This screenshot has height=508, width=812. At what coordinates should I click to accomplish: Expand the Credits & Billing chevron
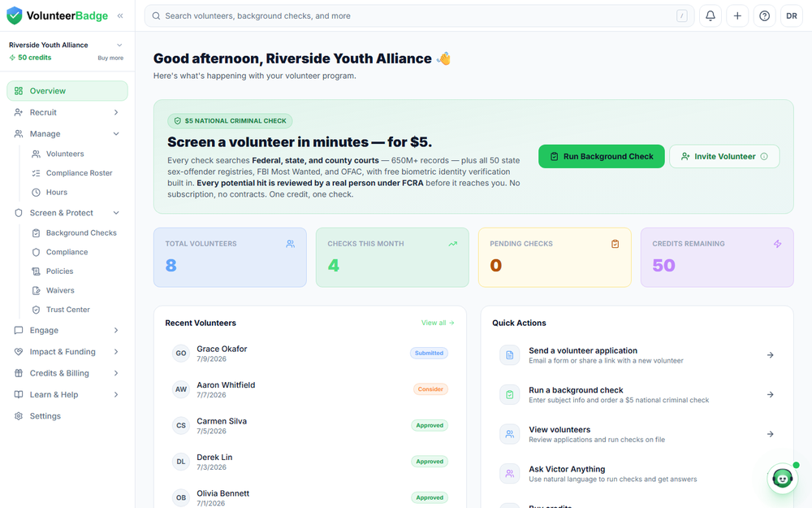[x=116, y=373]
